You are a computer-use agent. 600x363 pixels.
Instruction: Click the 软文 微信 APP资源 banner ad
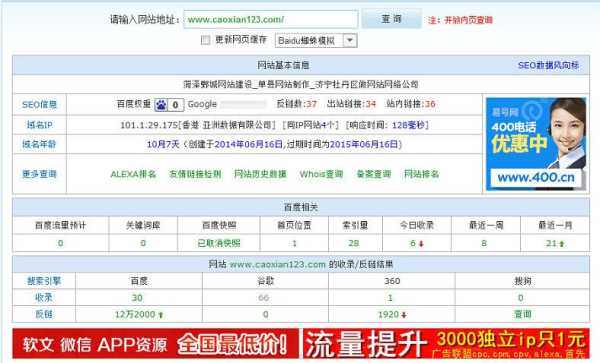(155, 343)
